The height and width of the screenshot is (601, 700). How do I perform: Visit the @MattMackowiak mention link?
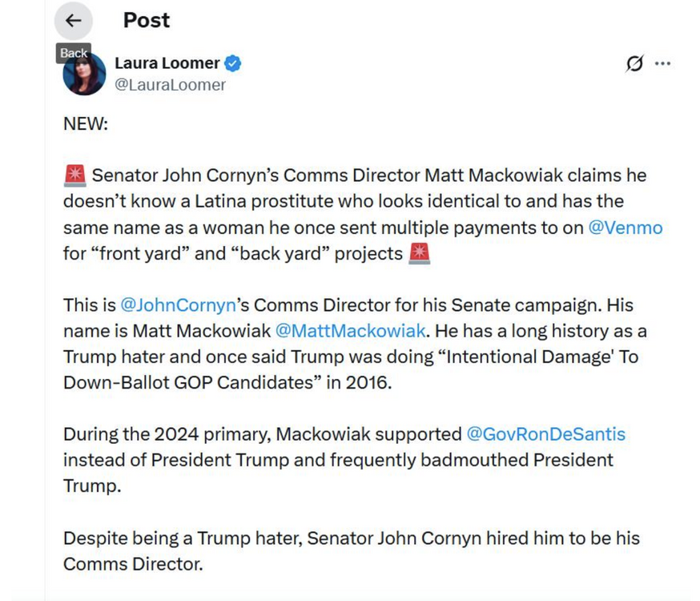[x=350, y=331]
